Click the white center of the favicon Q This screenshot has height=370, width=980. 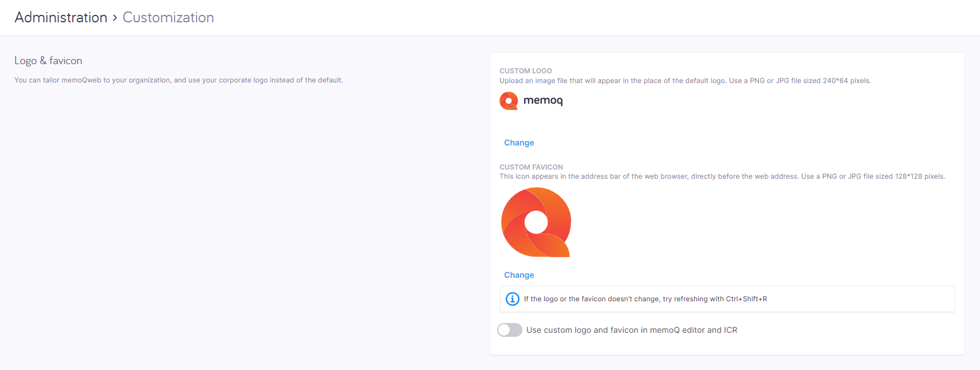(x=536, y=222)
